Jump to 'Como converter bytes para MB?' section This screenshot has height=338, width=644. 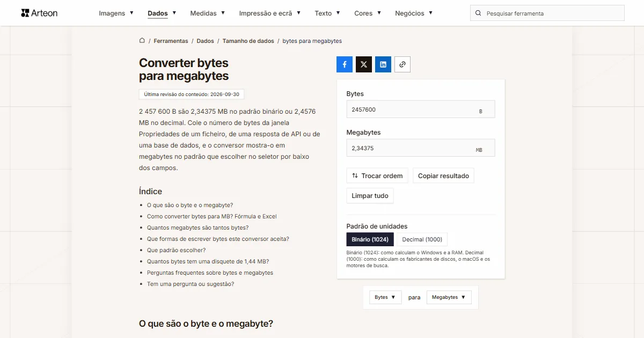coord(212,216)
